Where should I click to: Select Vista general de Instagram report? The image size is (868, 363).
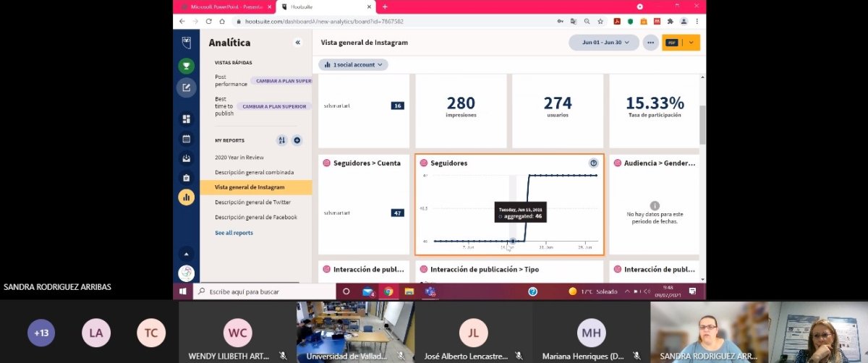(x=255, y=187)
